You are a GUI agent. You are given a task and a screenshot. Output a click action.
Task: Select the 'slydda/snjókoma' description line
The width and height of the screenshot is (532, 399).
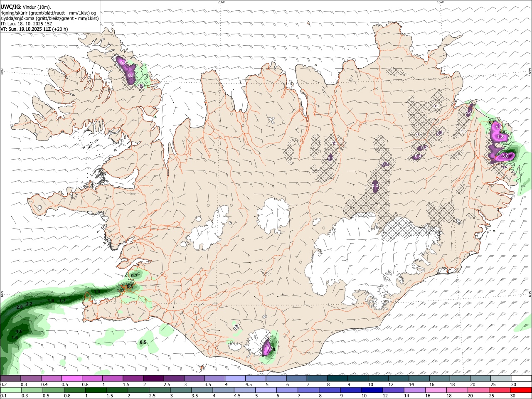click(49, 18)
